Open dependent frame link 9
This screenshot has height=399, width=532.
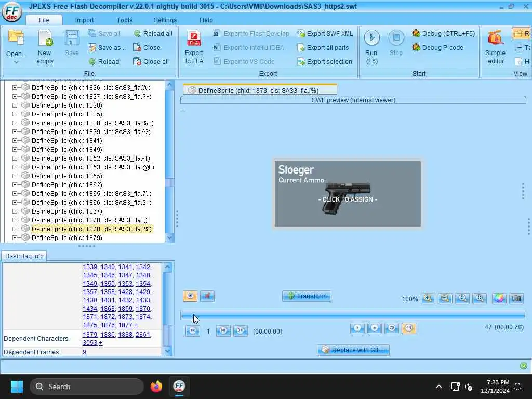point(85,352)
